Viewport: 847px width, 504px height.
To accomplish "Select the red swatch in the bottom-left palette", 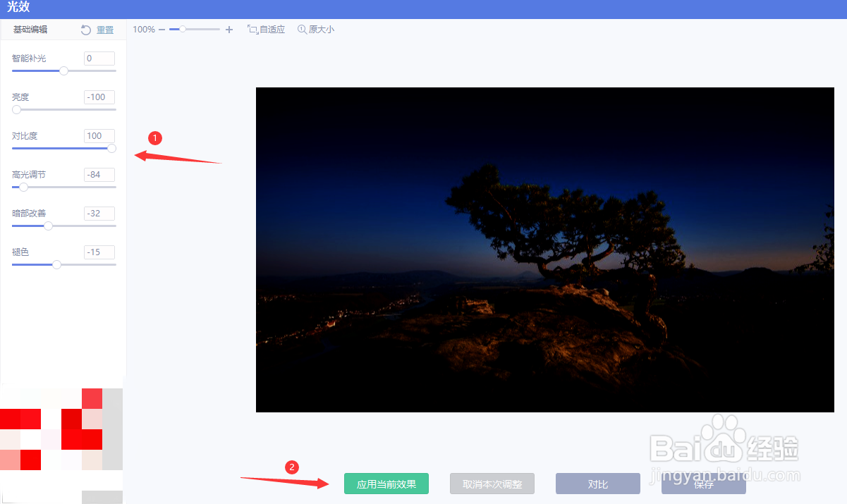I will pyautogui.click(x=21, y=418).
